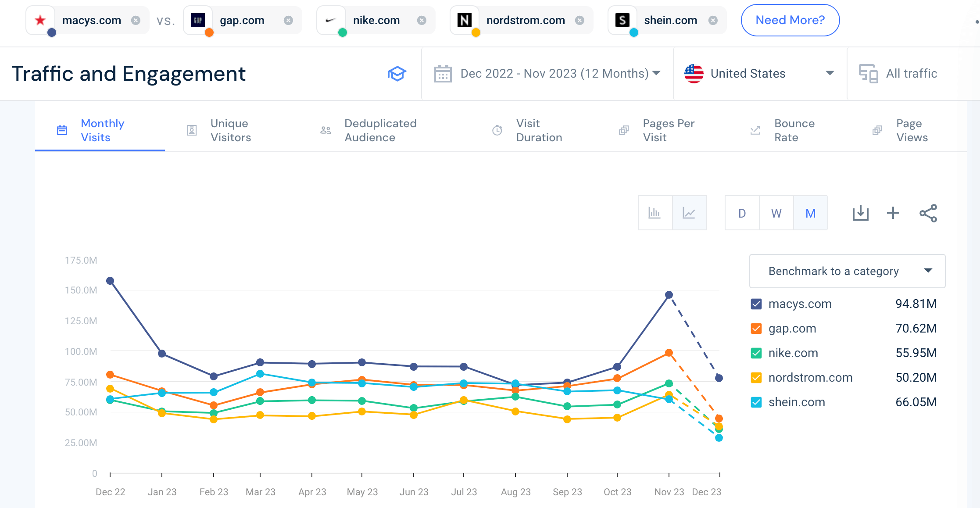The height and width of the screenshot is (508, 980).
Task: Uncheck gap.com in the legend
Action: [756, 329]
